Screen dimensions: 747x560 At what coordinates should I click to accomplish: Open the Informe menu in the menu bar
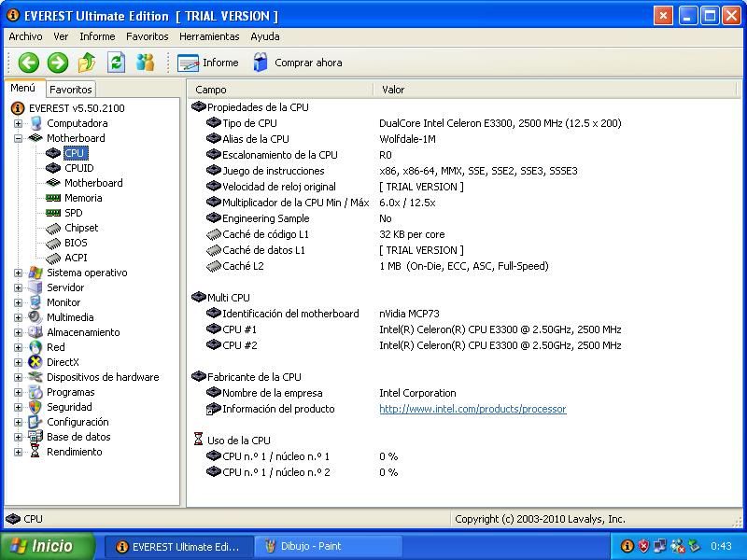click(x=97, y=36)
